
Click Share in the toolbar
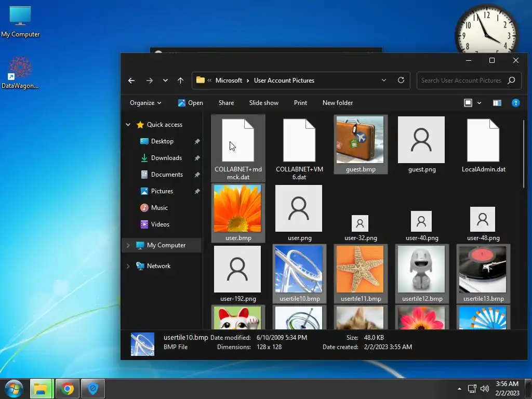pyautogui.click(x=227, y=103)
